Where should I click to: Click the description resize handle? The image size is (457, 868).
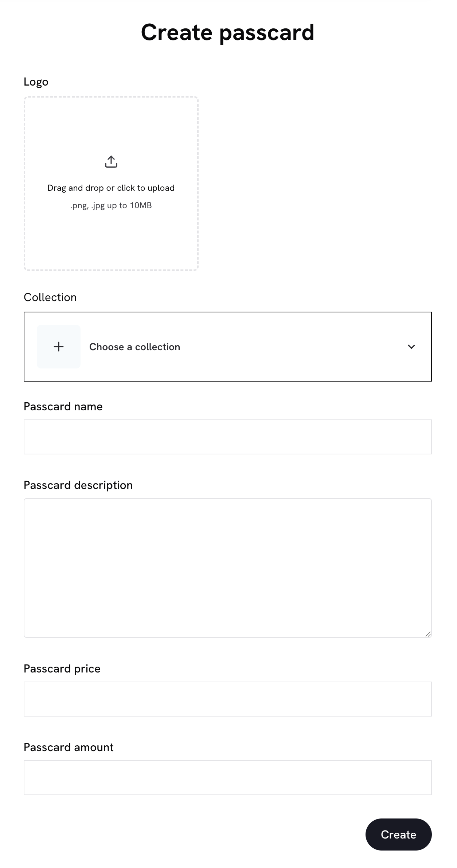click(x=428, y=634)
